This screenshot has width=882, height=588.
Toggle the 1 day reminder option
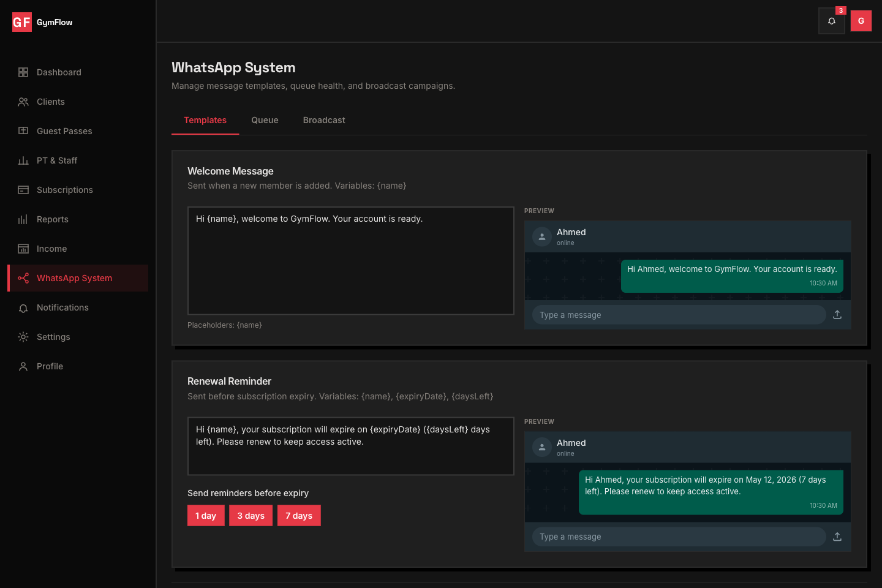(x=206, y=516)
